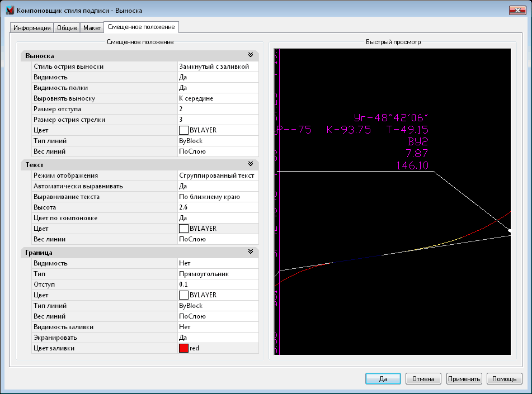Screen dimensions: 532x394
Task: Toggle Автоматически выравнивать value
Action: click(x=218, y=186)
